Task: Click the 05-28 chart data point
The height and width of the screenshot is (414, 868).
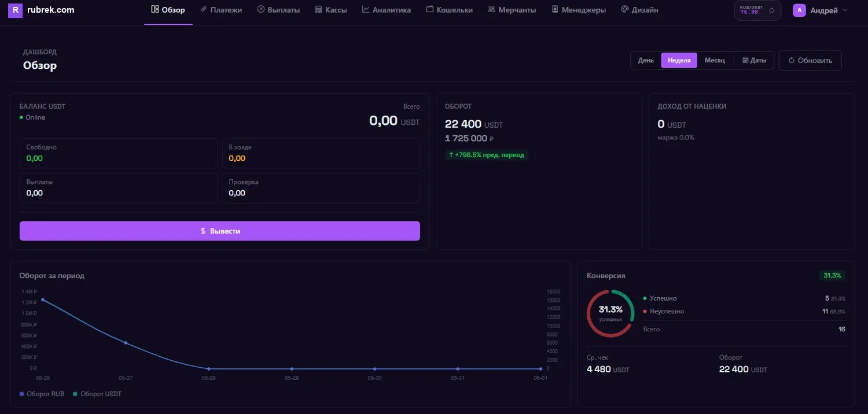Action: (x=209, y=368)
